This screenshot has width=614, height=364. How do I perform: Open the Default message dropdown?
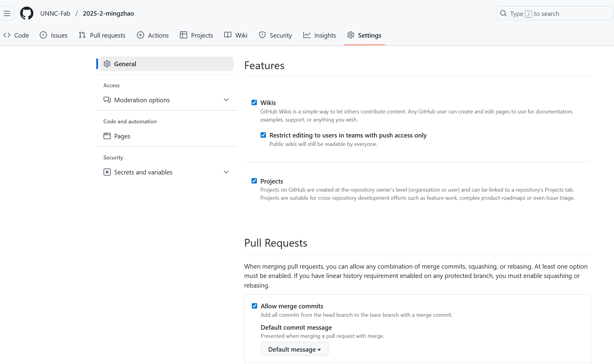pos(294,349)
